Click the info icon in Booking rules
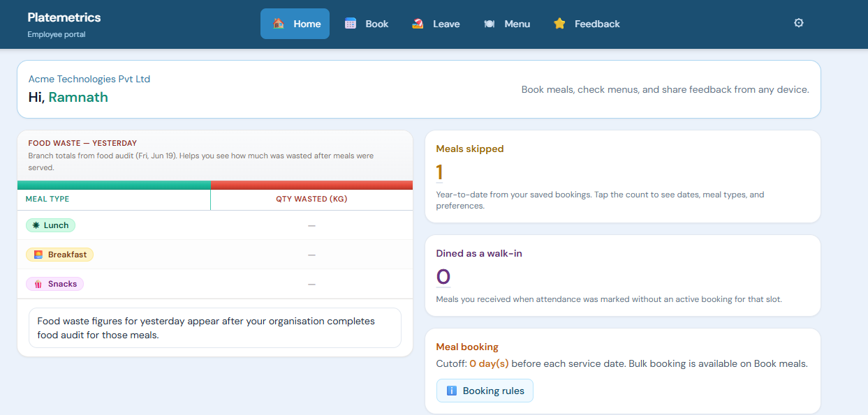This screenshot has height=415, width=868. [451, 391]
